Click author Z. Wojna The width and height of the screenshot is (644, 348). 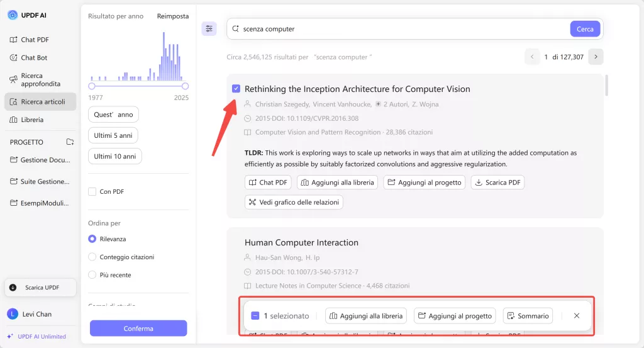[x=425, y=104]
